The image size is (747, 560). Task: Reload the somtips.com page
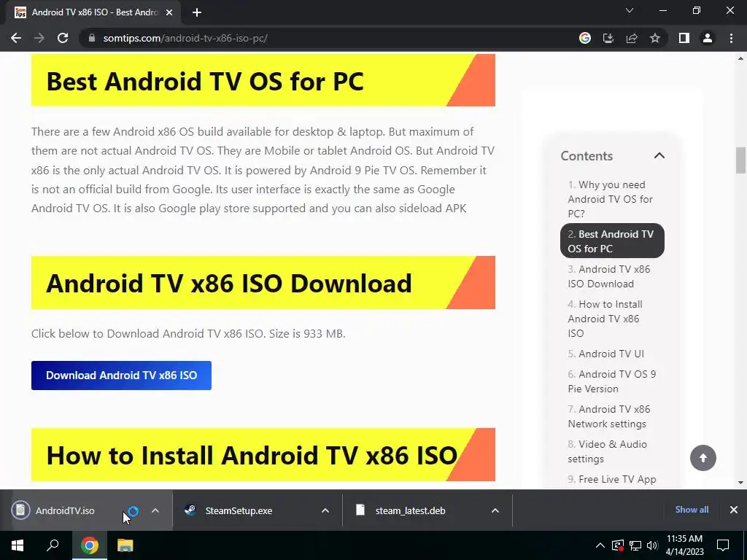[x=63, y=38]
